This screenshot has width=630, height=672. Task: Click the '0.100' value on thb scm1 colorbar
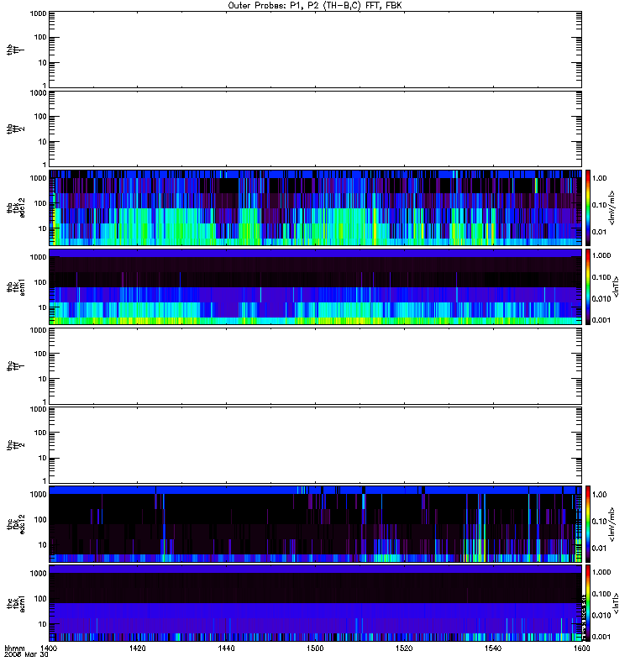[x=601, y=277]
